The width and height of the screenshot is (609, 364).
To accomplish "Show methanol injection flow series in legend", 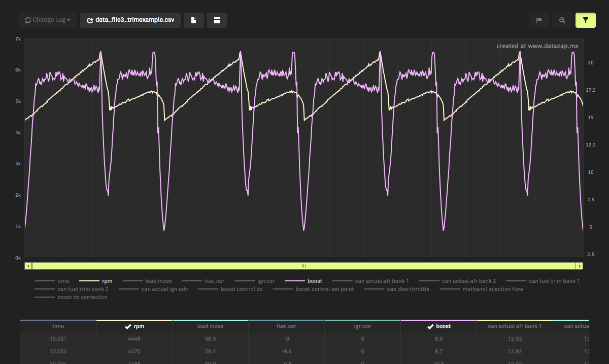I will pyautogui.click(x=492, y=289).
